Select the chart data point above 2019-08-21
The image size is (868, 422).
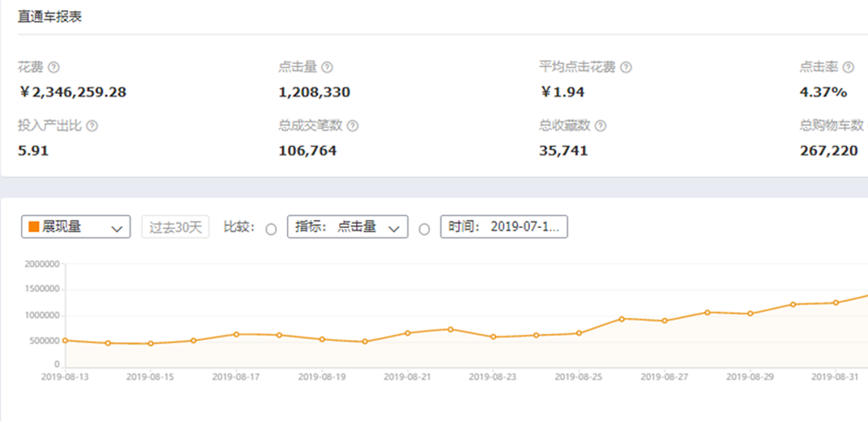point(408,333)
